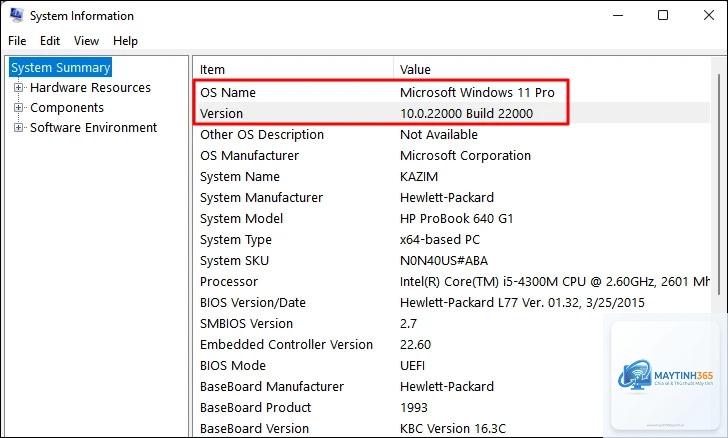The width and height of the screenshot is (728, 438).
Task: Open the Edit menu
Action: 50,41
